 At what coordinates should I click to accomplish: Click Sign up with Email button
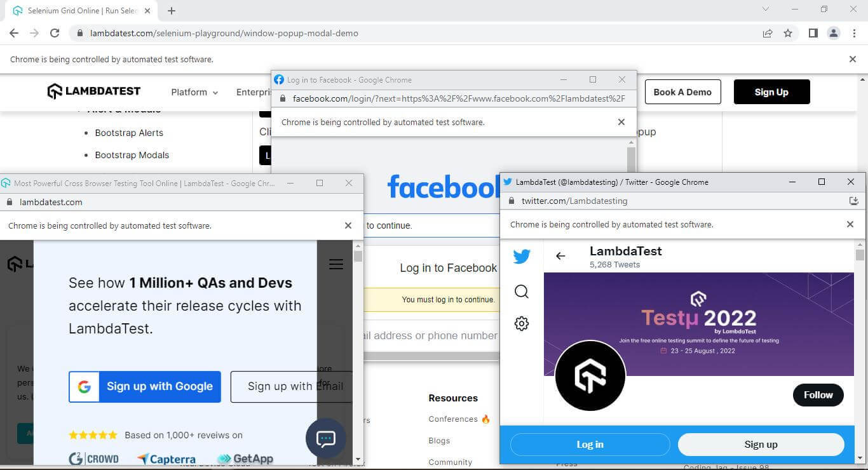tap(292, 387)
